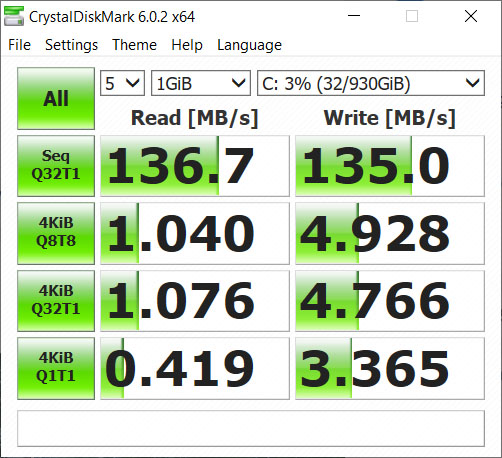Viewport: 502px width, 458px height.
Task: Run the 4KiB Q8T8 test
Action: (56, 233)
